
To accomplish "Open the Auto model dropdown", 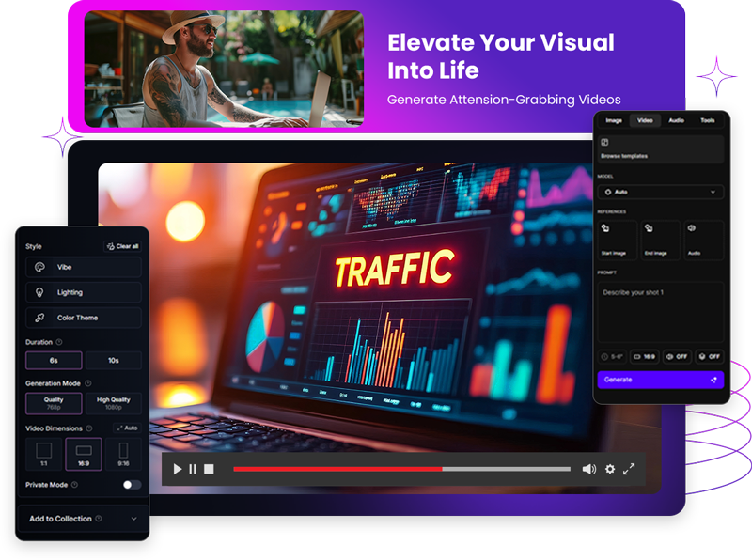I will point(661,192).
